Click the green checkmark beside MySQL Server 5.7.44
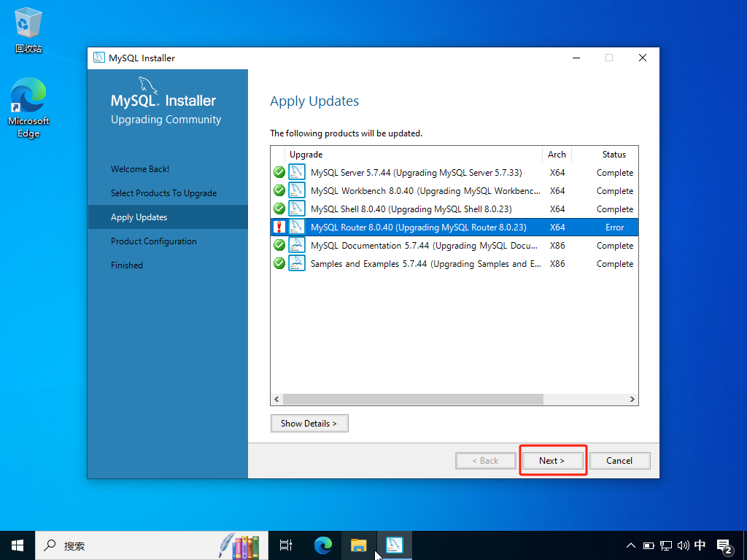Screen dimensions: 747x560 tap(279, 173)
